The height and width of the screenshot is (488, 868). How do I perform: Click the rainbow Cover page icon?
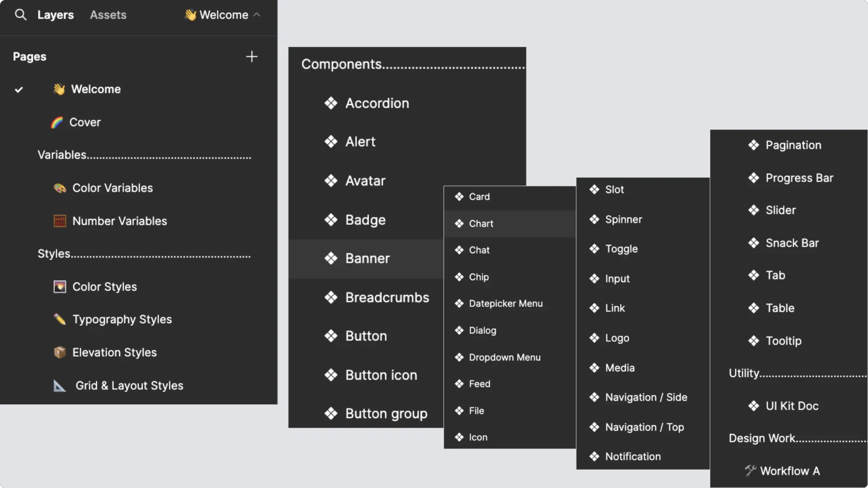point(57,122)
